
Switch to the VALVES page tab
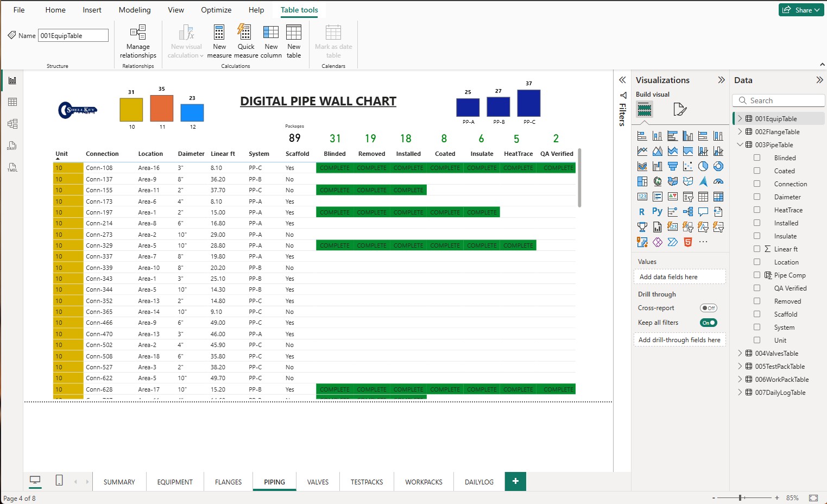[x=318, y=482]
